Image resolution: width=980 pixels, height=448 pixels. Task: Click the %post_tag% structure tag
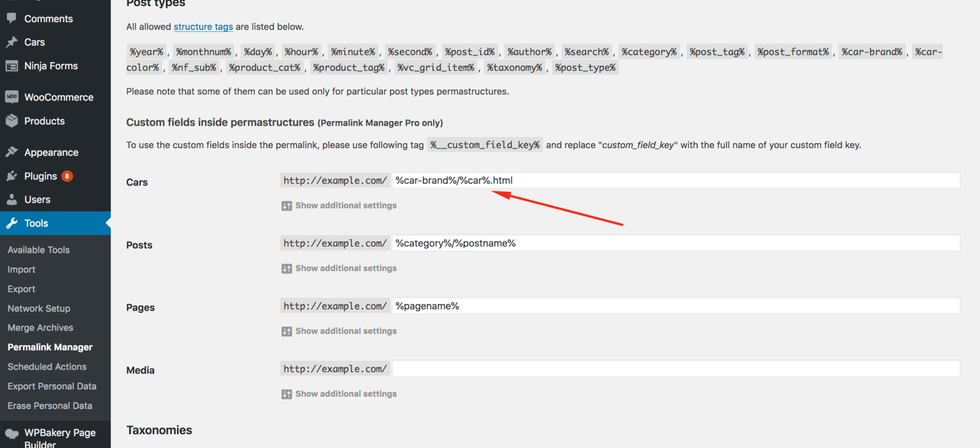717,52
